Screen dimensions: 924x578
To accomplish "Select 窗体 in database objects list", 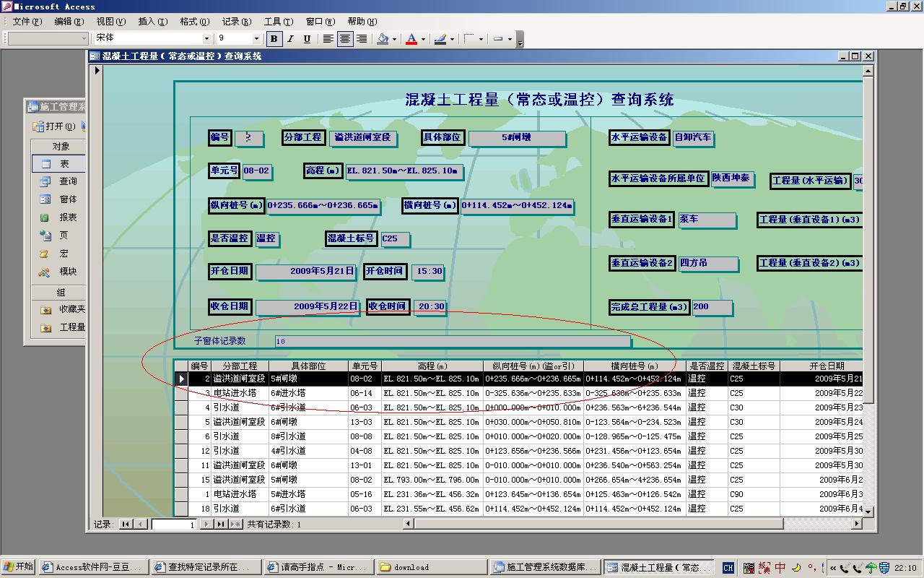I will pos(58,199).
